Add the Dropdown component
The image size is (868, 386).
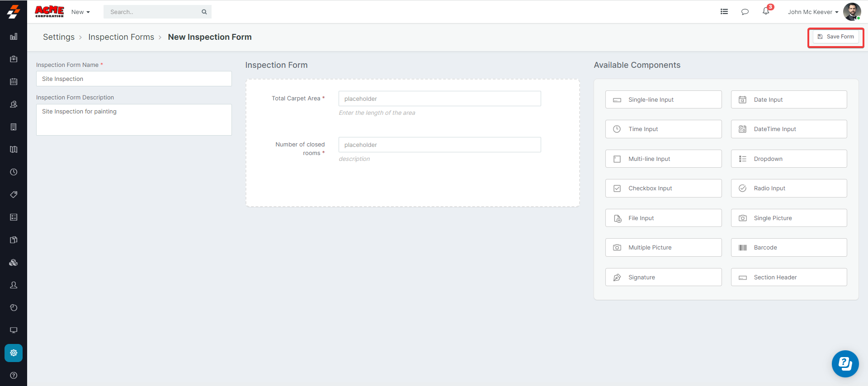pyautogui.click(x=788, y=159)
